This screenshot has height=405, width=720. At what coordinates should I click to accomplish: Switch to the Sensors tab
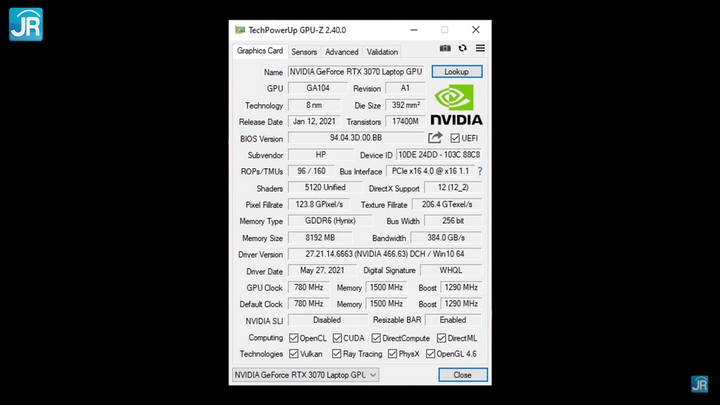[304, 52]
